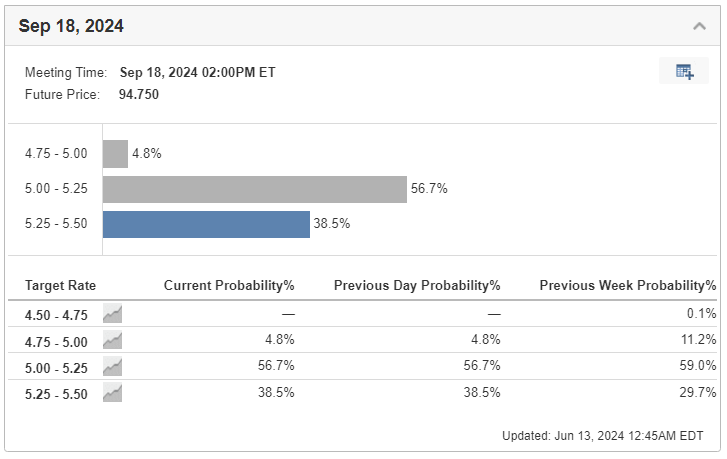The width and height of the screenshot is (727, 459).
Task: Select the Current Probability% column header
Action: tap(229, 285)
